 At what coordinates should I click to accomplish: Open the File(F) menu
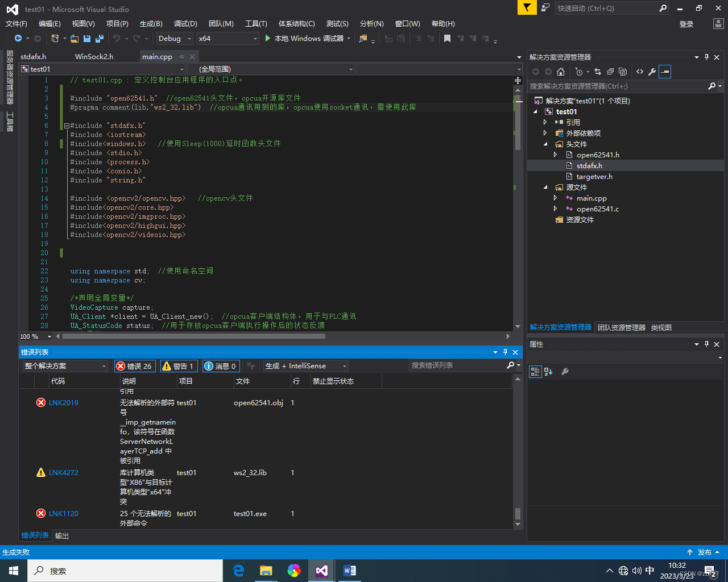16,23
